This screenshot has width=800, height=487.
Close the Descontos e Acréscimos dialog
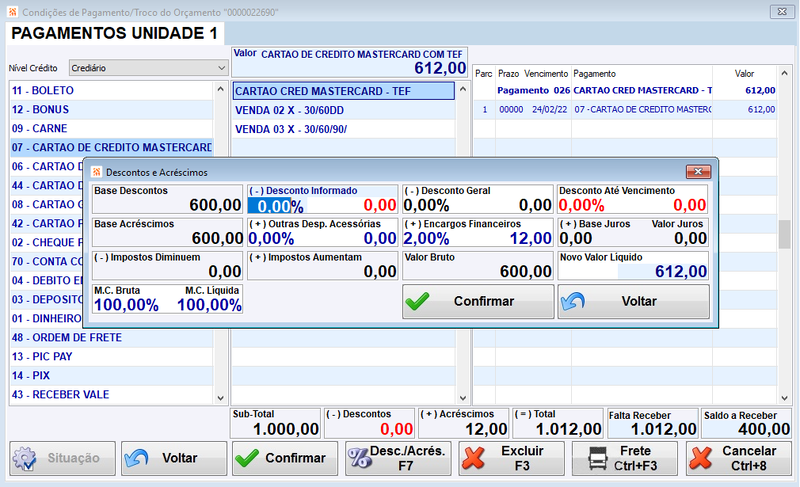698,171
